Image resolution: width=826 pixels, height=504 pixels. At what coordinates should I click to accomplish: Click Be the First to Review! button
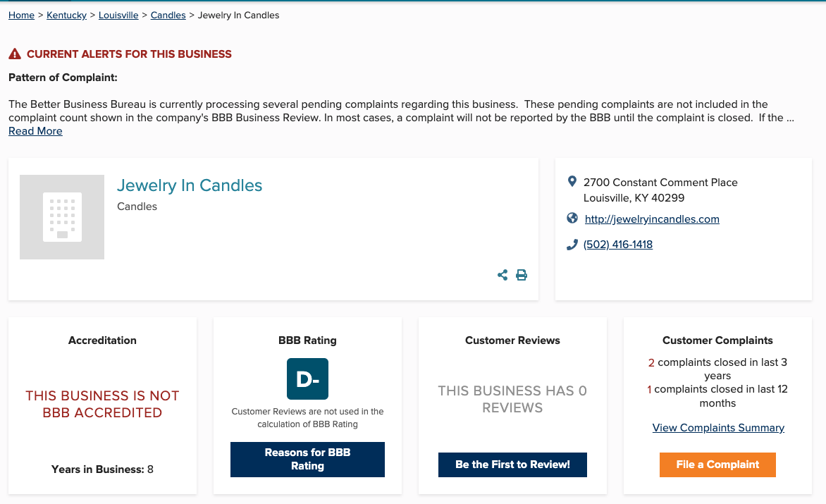point(512,465)
